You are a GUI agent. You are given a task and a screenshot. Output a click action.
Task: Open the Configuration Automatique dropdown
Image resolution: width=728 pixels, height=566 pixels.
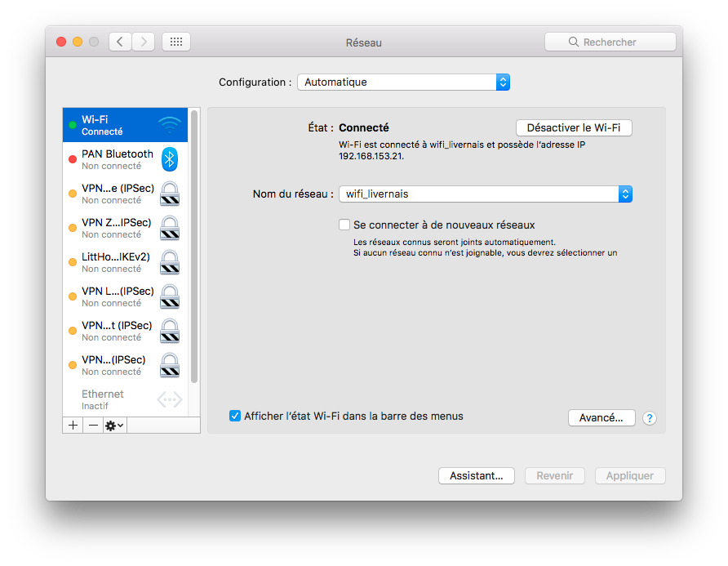click(403, 82)
